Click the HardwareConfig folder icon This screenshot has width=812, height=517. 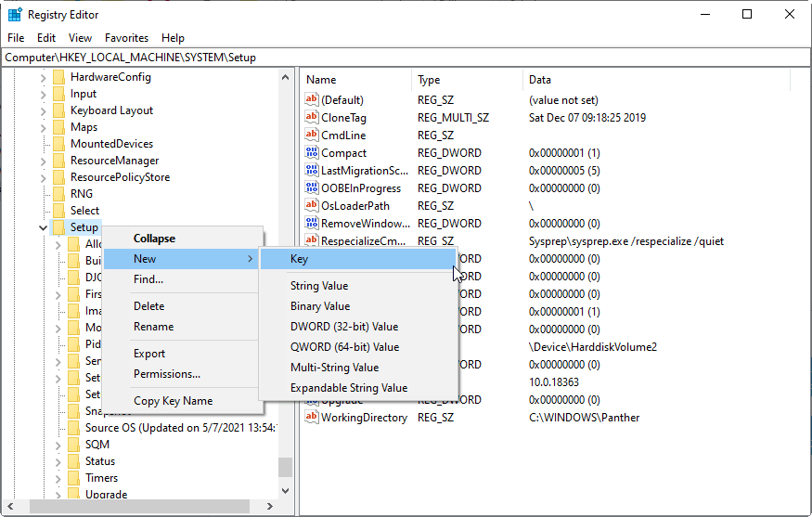click(59, 77)
